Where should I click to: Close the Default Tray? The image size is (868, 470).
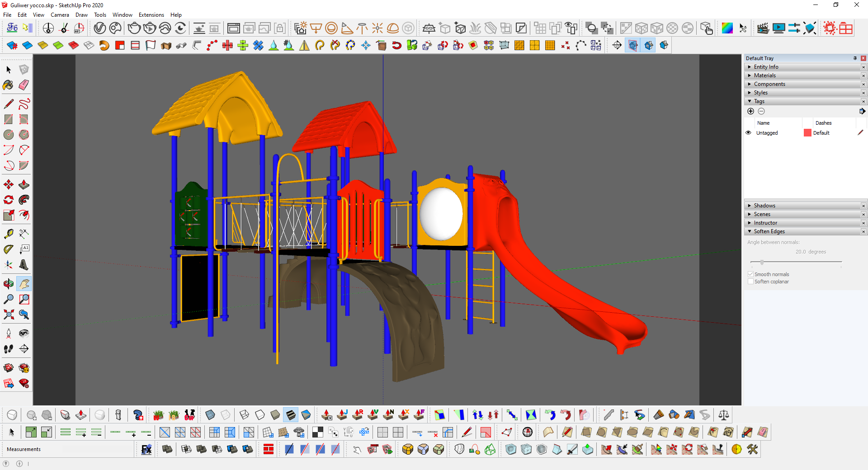tap(863, 58)
